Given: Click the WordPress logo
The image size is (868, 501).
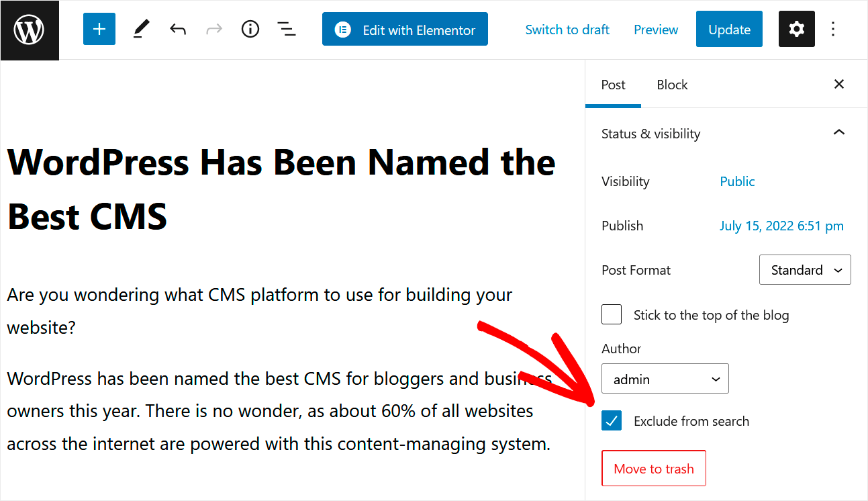Looking at the screenshot, I should [30, 30].
